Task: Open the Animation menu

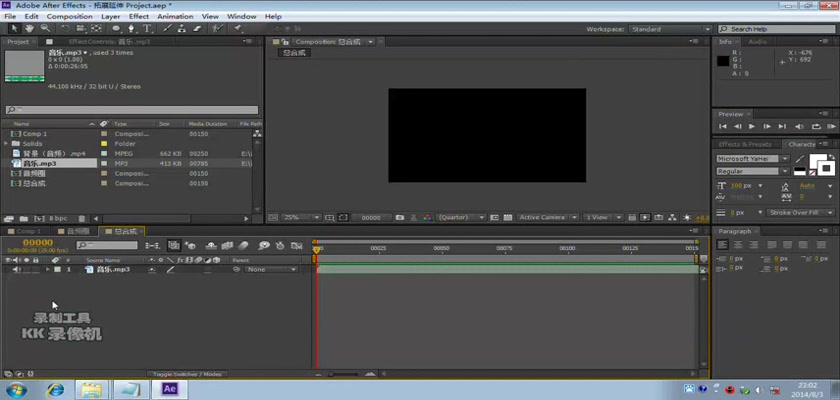Action: pos(175,17)
